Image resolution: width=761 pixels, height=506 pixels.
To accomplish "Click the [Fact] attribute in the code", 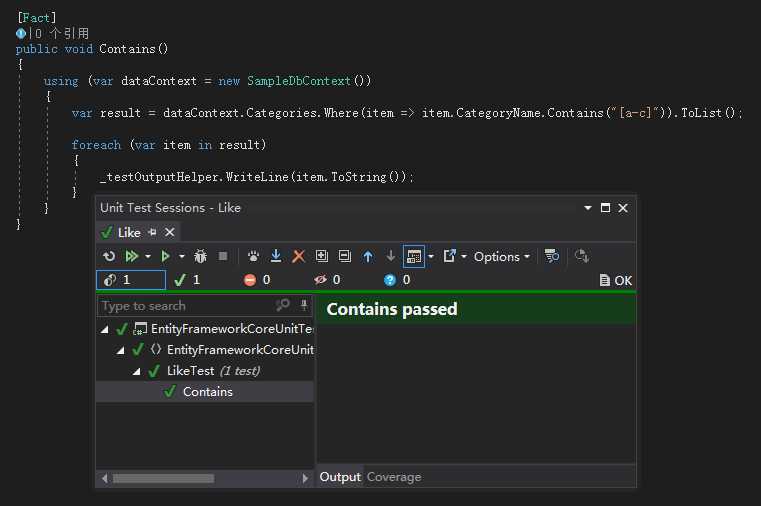I will [x=37, y=17].
